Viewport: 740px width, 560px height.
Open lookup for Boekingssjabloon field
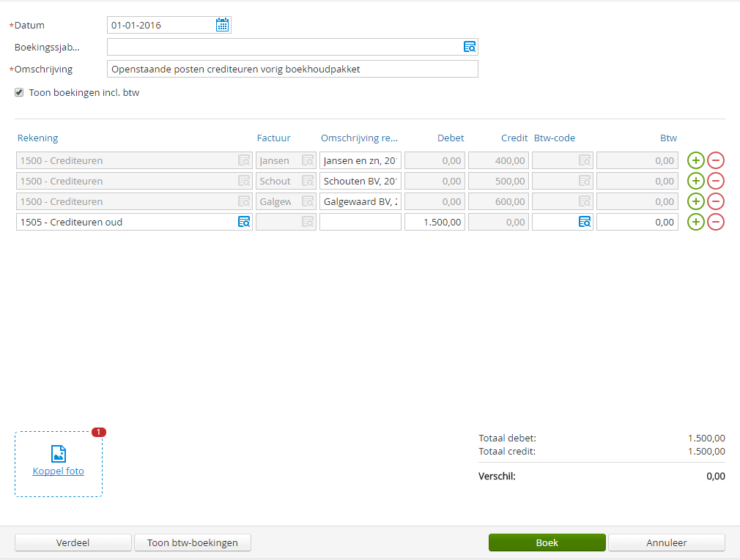pyautogui.click(x=469, y=48)
